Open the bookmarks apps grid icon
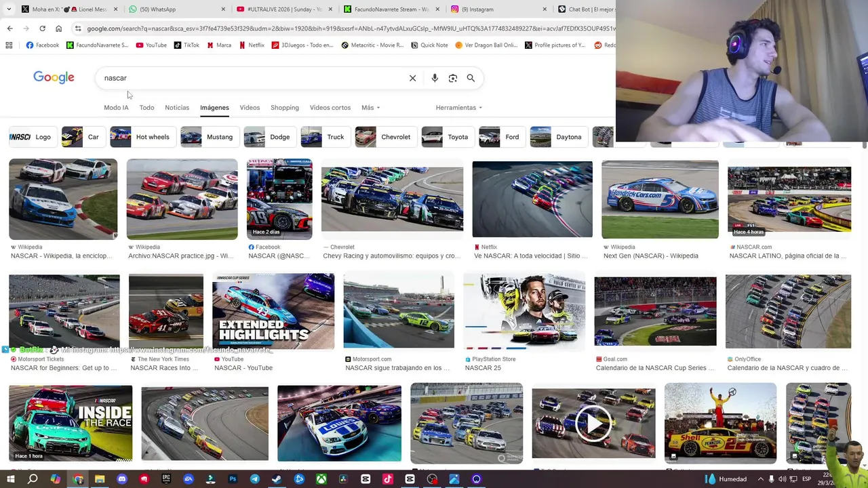Screen dimensions: 868x488 [x=9, y=45]
